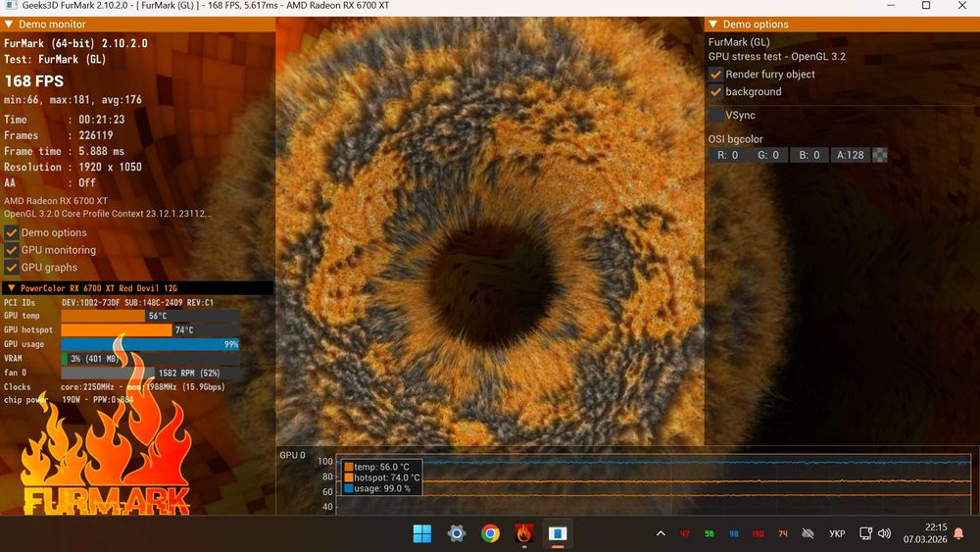This screenshot has width=980, height=552.
Task: Click the G: 0 color field
Action: [x=768, y=155]
